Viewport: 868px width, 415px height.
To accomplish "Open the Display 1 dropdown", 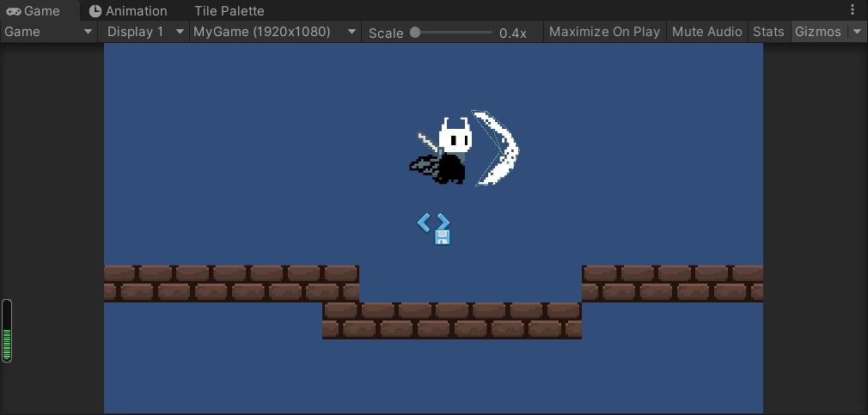I will point(144,32).
